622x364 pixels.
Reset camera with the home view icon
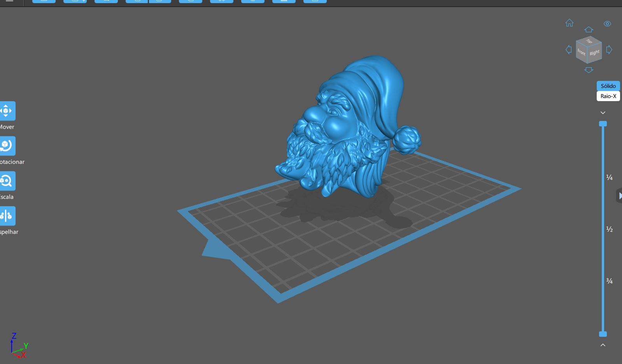[x=569, y=23]
